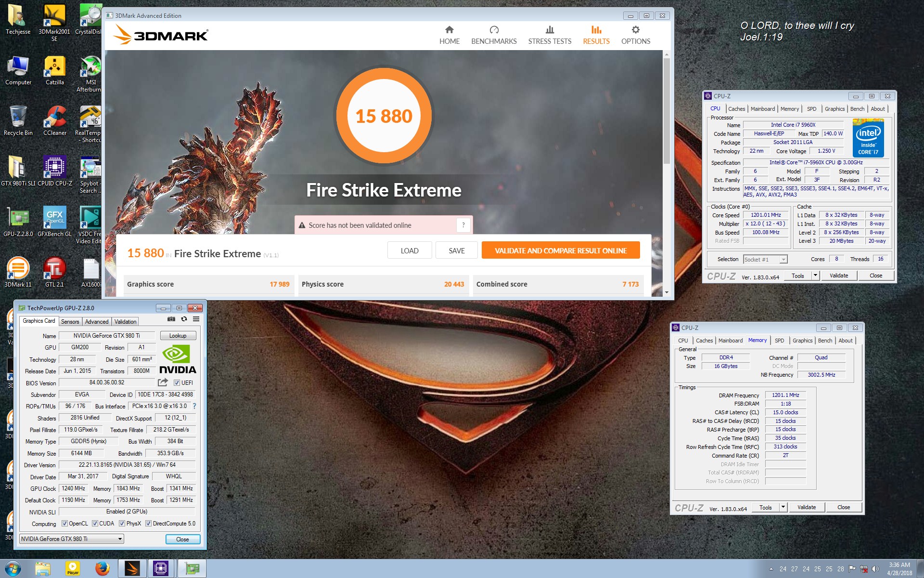
Task: Click VALIDATE AND COMPARE RESULT ONLINE
Action: coord(561,250)
